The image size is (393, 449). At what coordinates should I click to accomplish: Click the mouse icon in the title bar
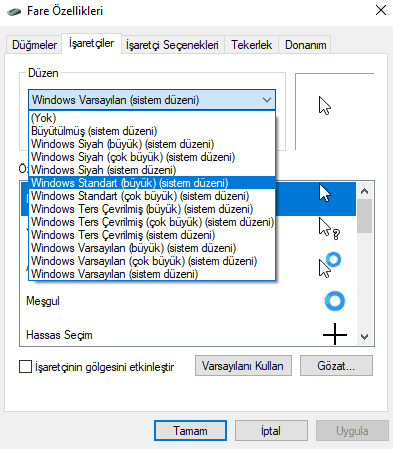[14, 12]
